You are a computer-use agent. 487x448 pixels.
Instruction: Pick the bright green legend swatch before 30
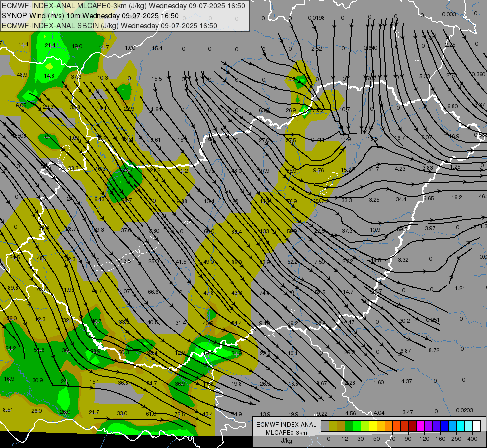tap(357, 426)
